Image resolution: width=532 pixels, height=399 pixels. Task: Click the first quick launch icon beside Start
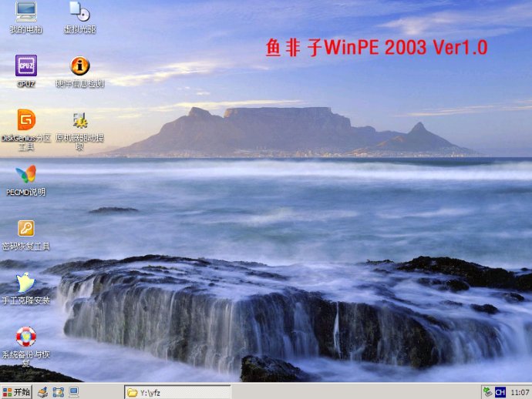(43, 392)
